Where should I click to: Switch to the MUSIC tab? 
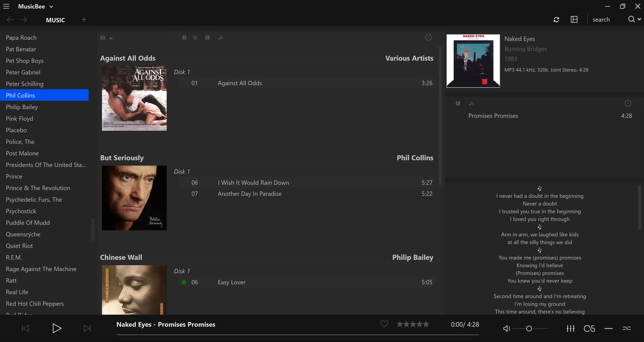pyautogui.click(x=55, y=20)
